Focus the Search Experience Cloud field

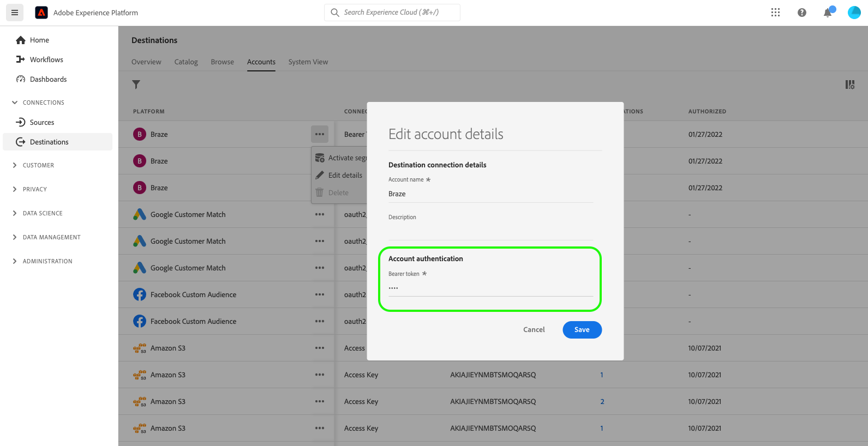click(x=392, y=13)
